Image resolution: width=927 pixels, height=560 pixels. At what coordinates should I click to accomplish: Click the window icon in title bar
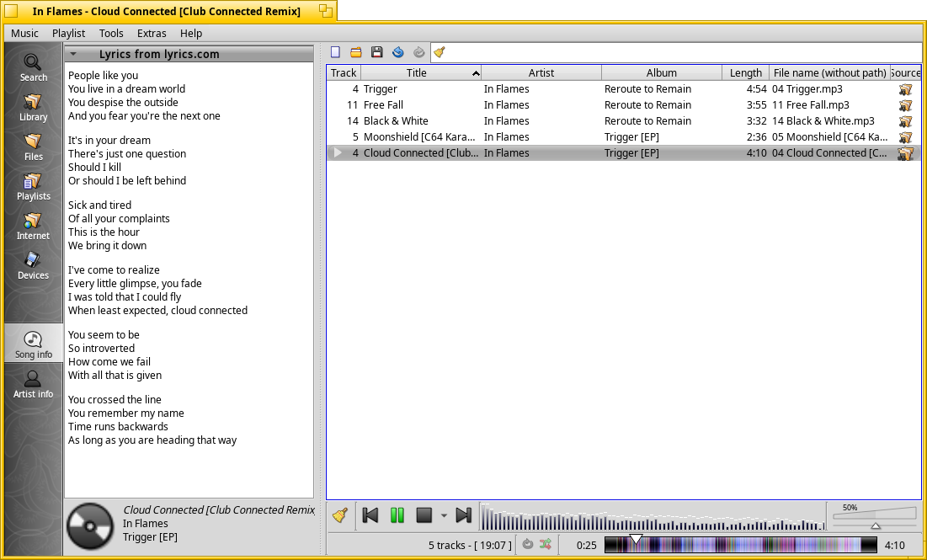[10, 11]
